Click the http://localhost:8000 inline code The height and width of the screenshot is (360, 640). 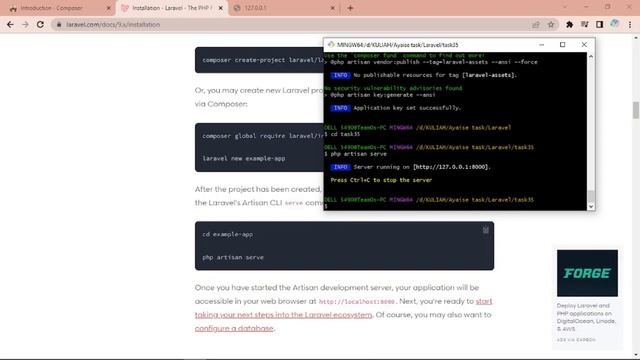[x=356, y=302]
